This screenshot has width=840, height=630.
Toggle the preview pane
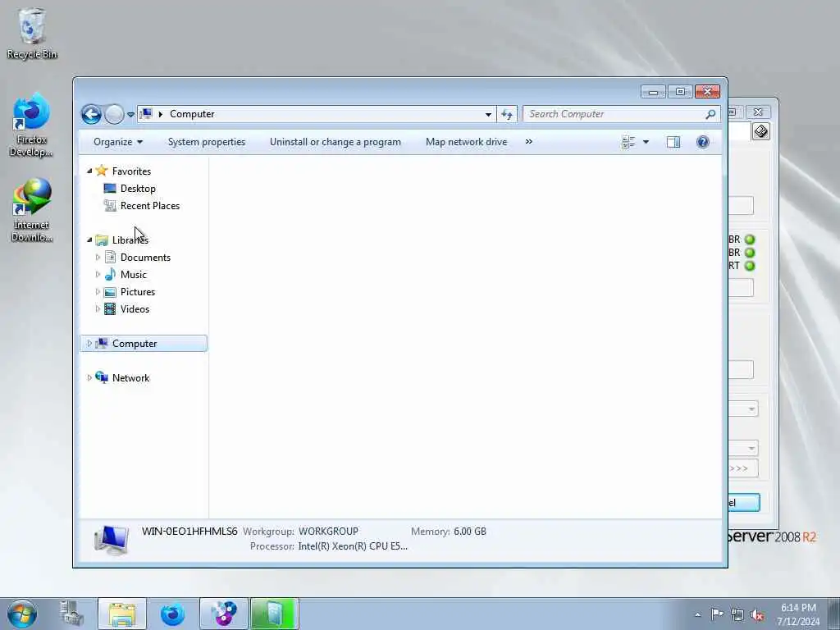pyautogui.click(x=673, y=142)
